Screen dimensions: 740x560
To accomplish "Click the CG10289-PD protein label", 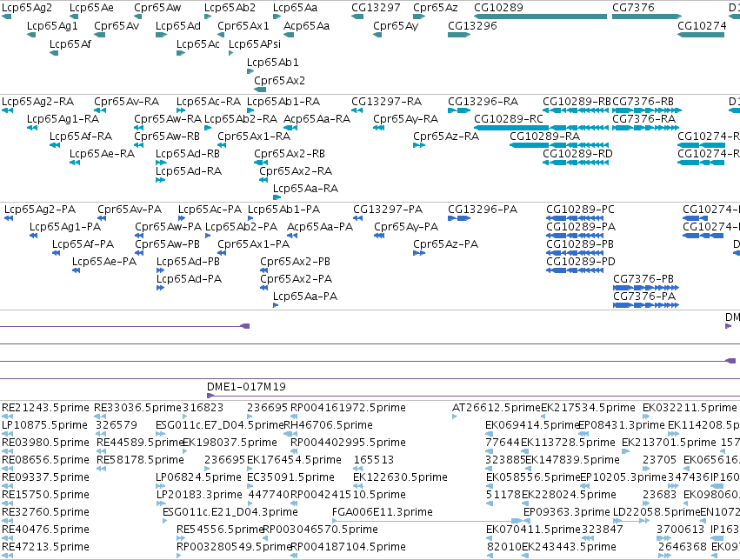I will tap(581, 262).
